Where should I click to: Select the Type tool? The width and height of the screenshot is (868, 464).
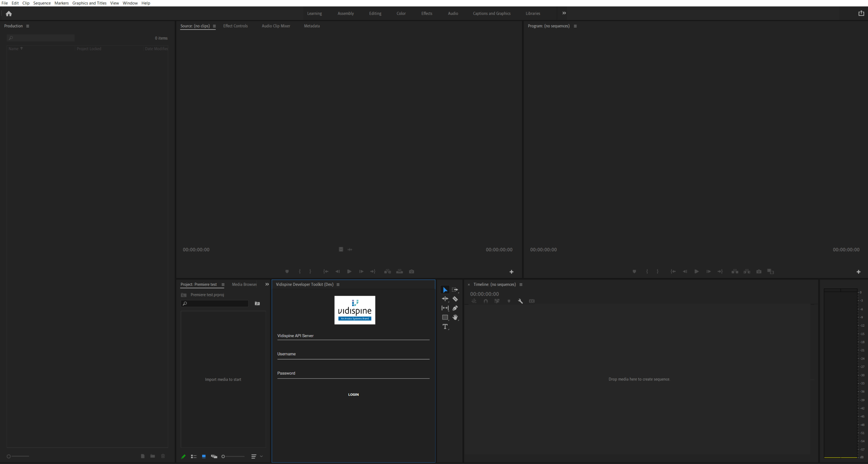(x=445, y=327)
